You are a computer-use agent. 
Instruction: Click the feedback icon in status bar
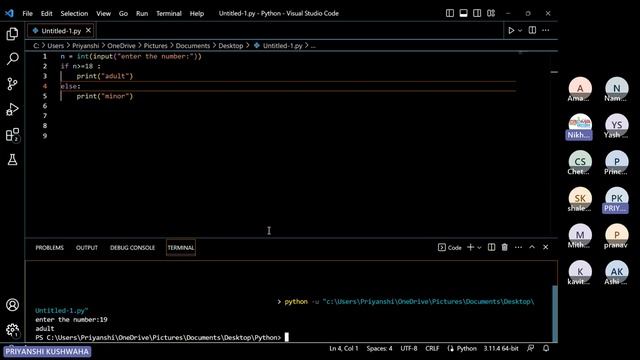tap(530, 349)
